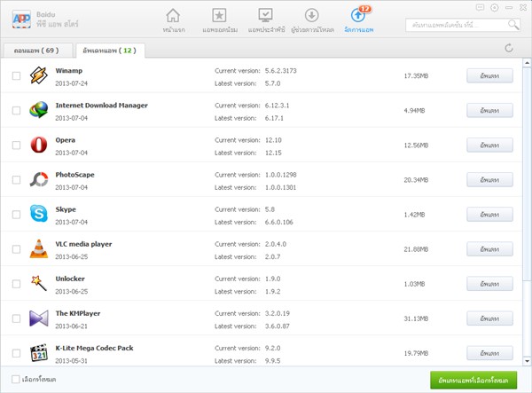Click the Baidu PC App Store logo
532x393 pixels.
21,20
